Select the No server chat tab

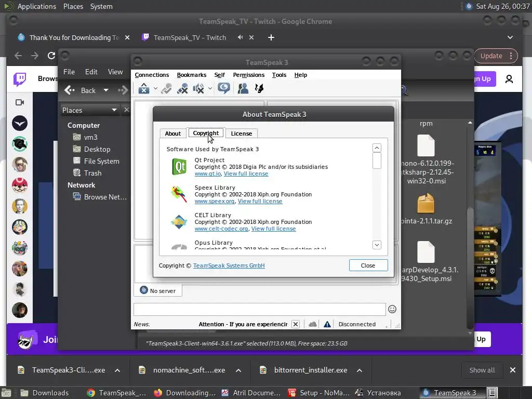point(158,291)
